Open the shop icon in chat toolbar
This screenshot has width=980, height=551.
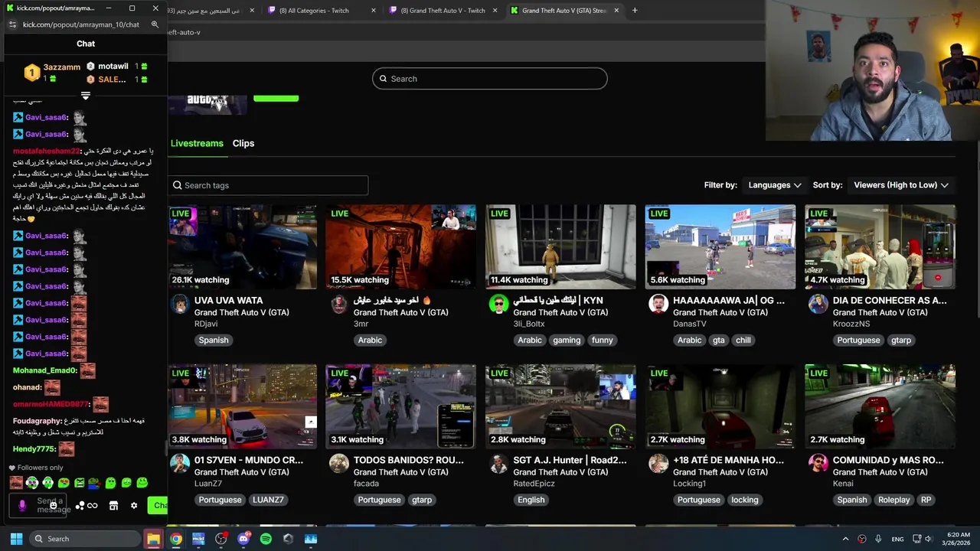(x=113, y=505)
